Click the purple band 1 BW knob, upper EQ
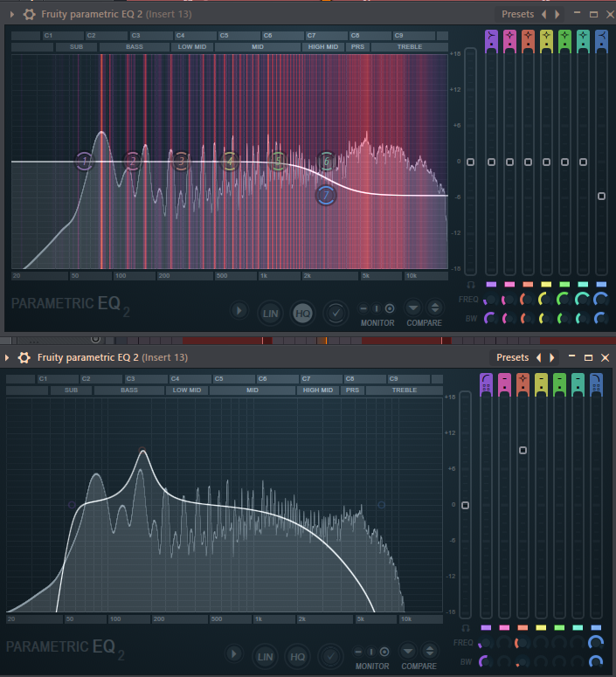The width and height of the screenshot is (616, 677). tap(491, 319)
